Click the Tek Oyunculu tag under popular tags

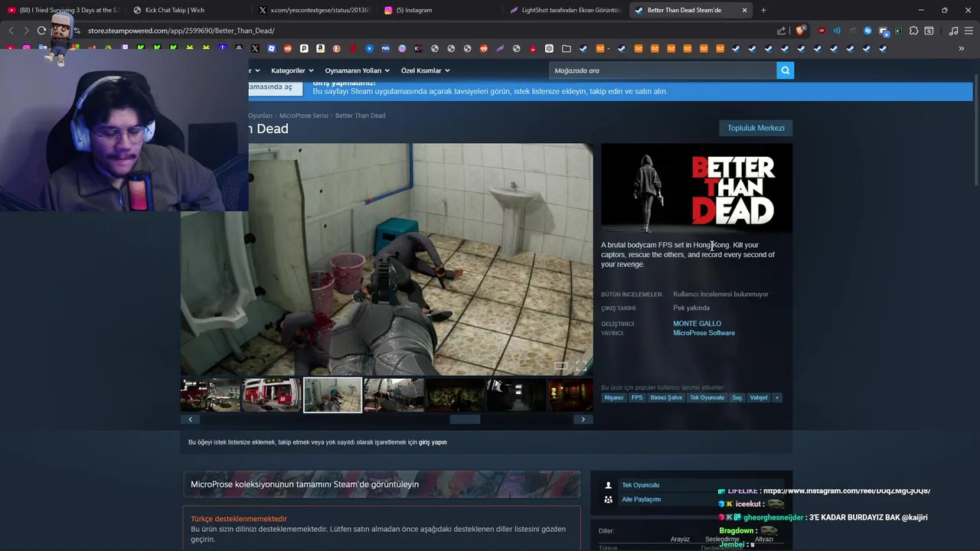[707, 397]
